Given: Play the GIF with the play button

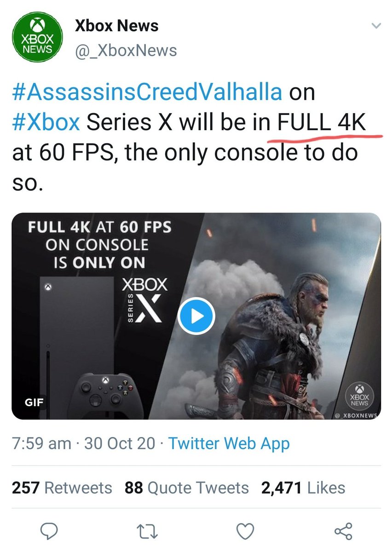Looking at the screenshot, I should [x=196, y=316].
